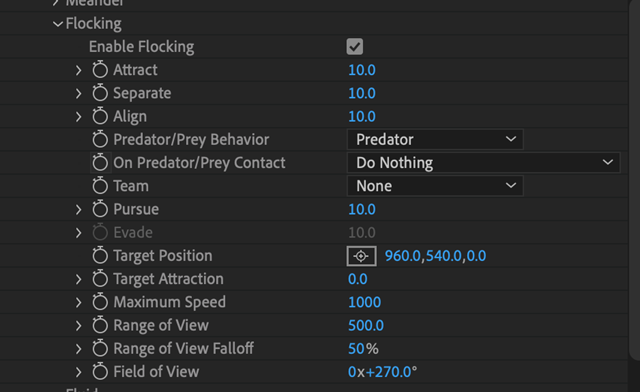Click the Pursue stopwatch icon
The height and width of the screenshot is (392, 640).
click(x=100, y=209)
